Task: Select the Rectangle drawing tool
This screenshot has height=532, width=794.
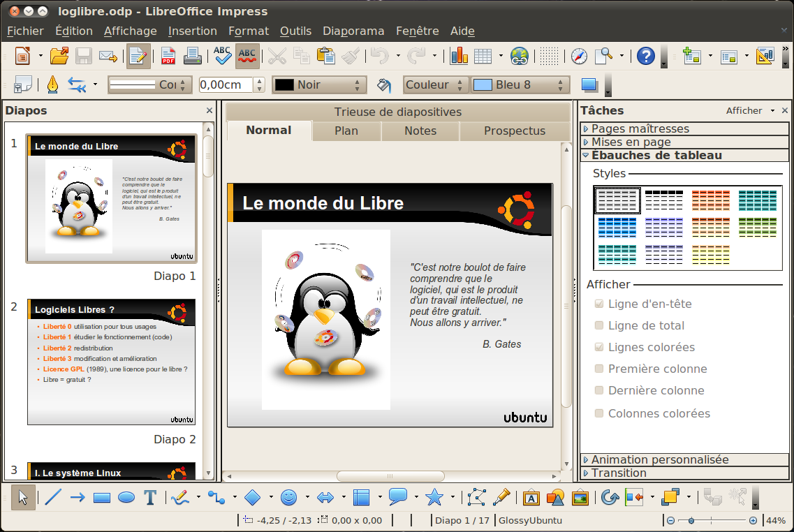Action: (x=102, y=497)
